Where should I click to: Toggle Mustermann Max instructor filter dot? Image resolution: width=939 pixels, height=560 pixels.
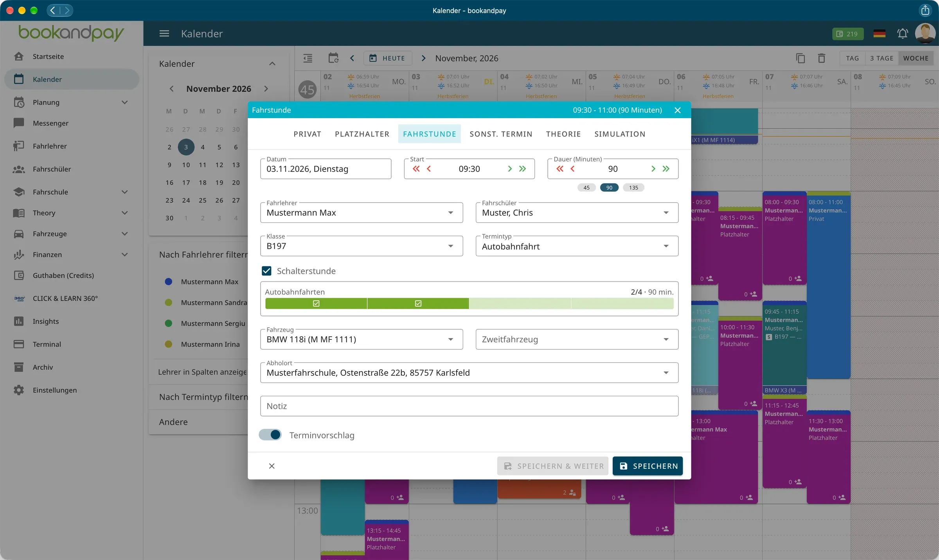click(169, 282)
